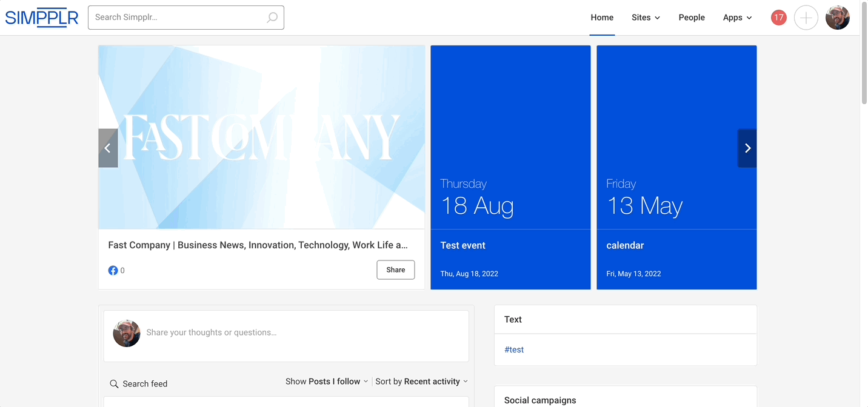Open the user profile avatar menu

tap(838, 18)
